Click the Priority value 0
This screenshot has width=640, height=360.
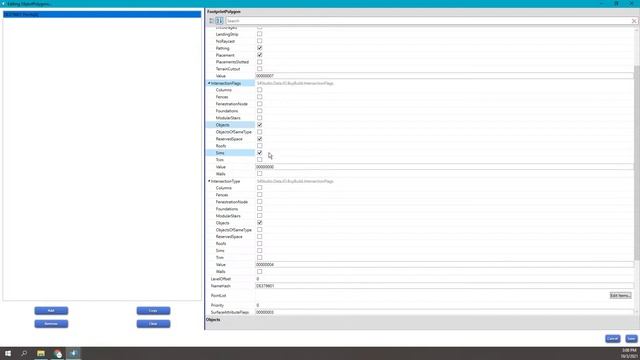(258, 305)
